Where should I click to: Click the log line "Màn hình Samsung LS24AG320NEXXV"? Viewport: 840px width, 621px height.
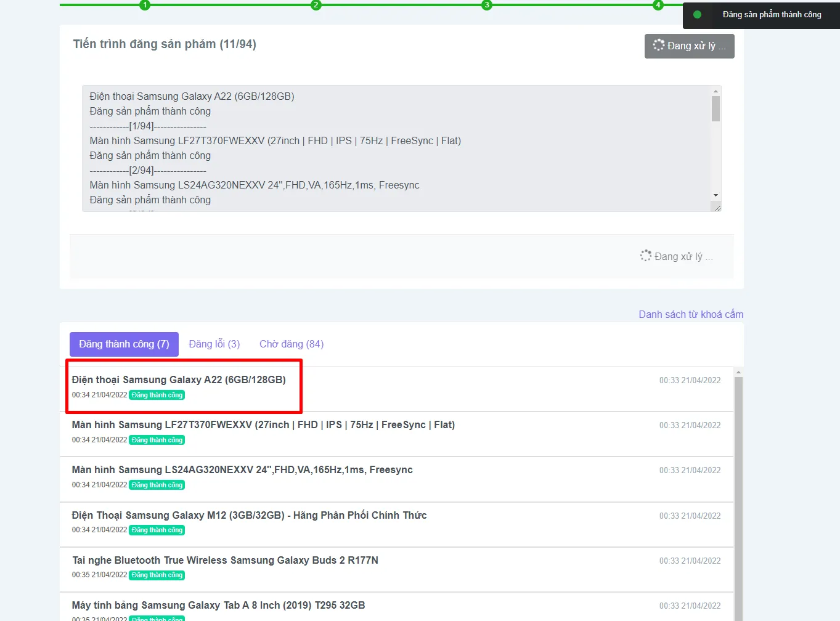255,185
